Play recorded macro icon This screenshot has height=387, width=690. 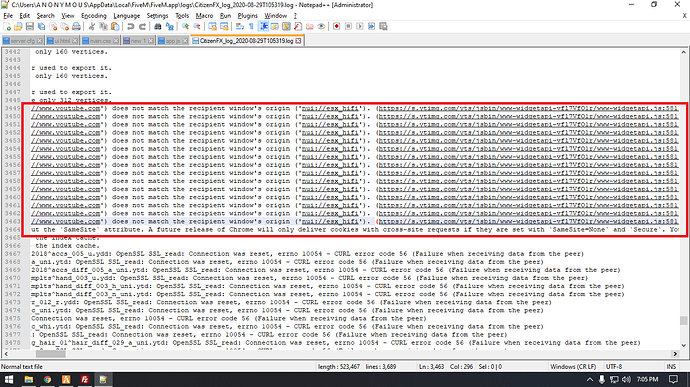(360, 26)
